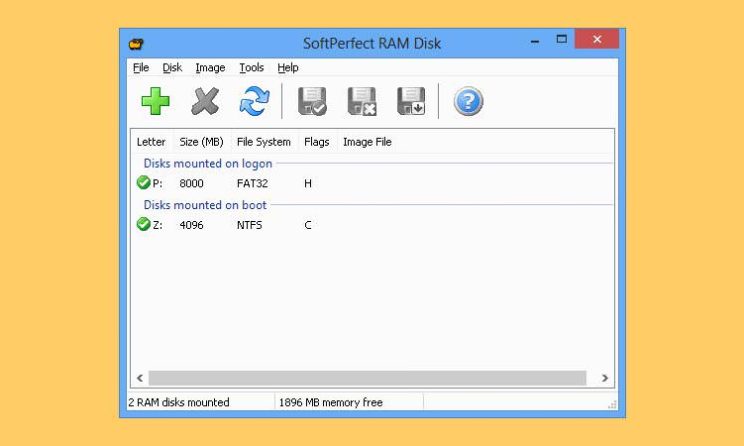This screenshot has width=744, height=446.
Task: Sort by File System column header
Action: 263,142
